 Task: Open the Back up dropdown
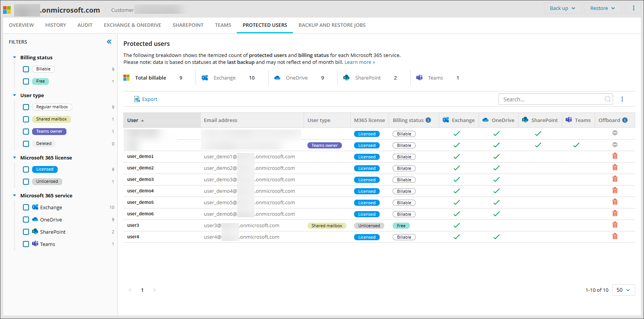click(562, 8)
